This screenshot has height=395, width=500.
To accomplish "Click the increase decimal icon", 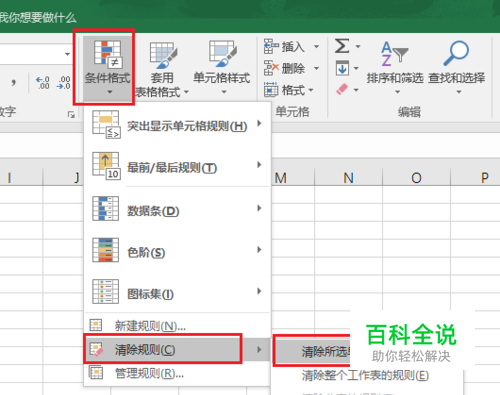I will (43, 83).
